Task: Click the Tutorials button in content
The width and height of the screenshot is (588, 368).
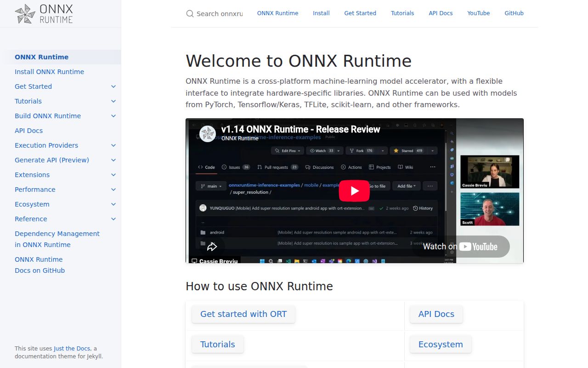Action: click(x=218, y=345)
